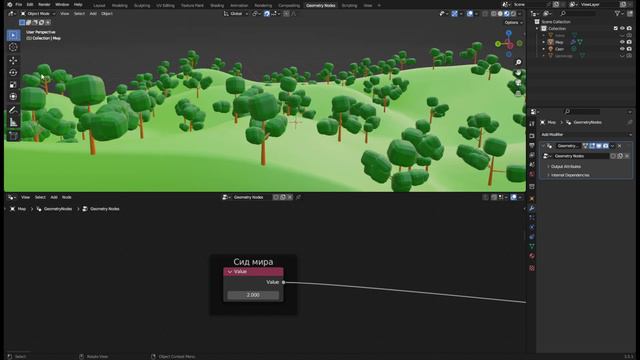This screenshot has width=640, height=360.
Task: Open the World properties red globe tab
Action: point(532,174)
